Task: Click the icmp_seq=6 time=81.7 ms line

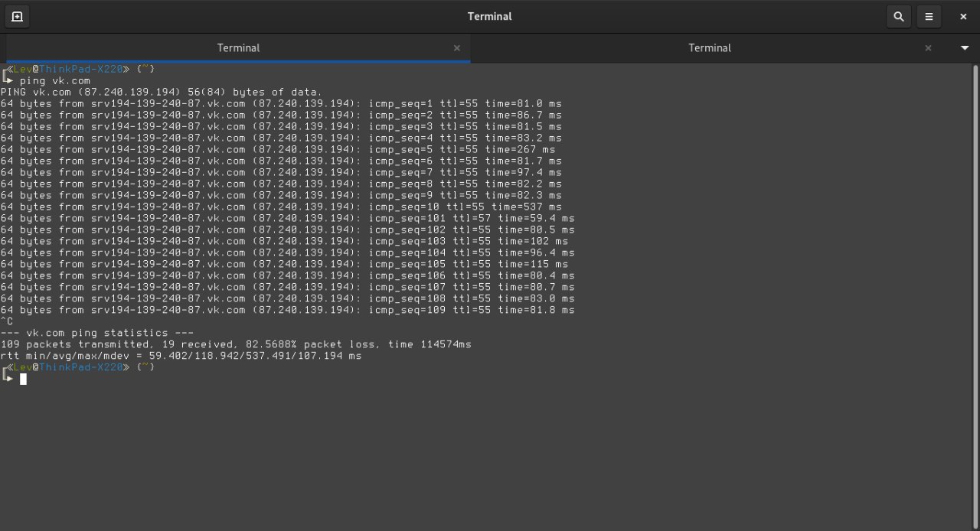Action: coord(281,161)
